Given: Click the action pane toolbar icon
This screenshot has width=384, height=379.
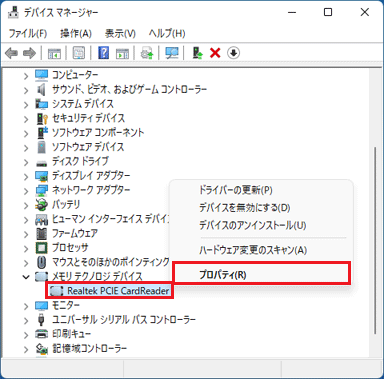Looking at the screenshot, I should click(x=122, y=53).
